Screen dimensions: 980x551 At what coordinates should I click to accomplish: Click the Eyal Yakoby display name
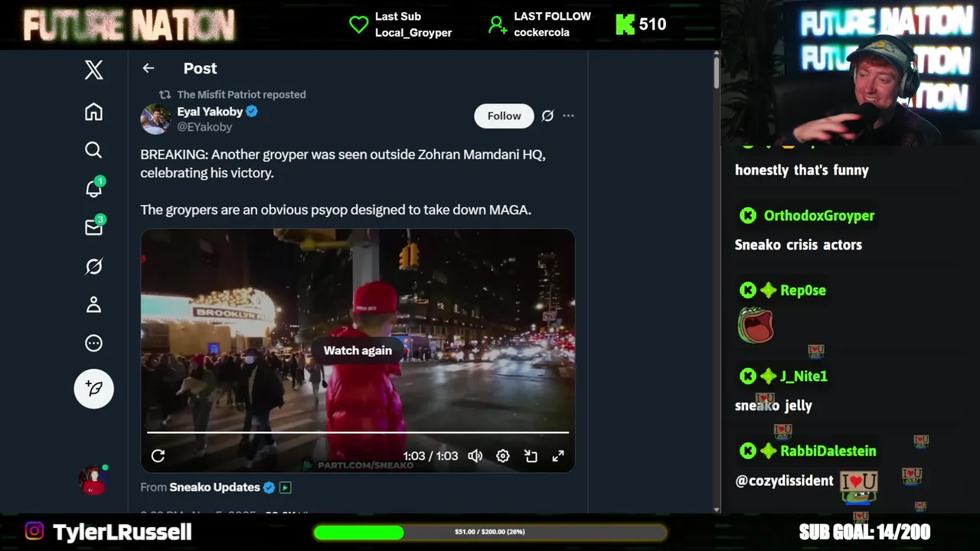pos(210,111)
